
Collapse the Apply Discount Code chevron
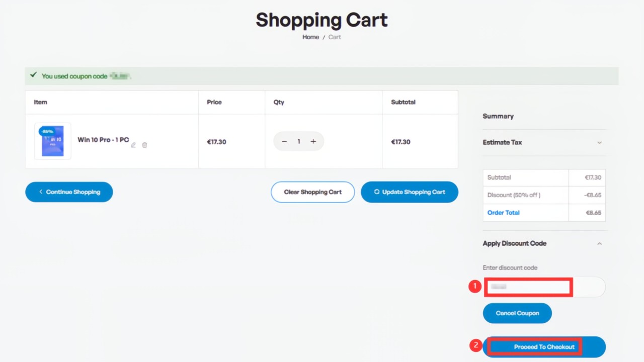[599, 243]
